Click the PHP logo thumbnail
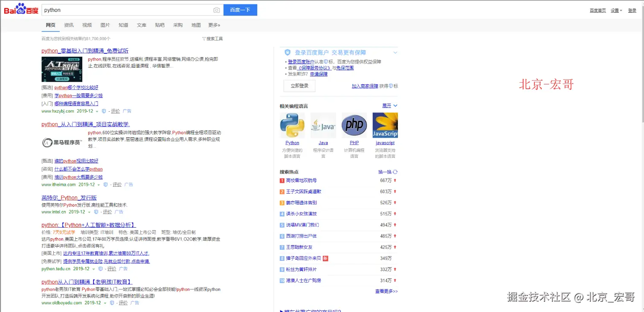Image resolution: width=644 pixels, height=312 pixels. click(x=354, y=125)
